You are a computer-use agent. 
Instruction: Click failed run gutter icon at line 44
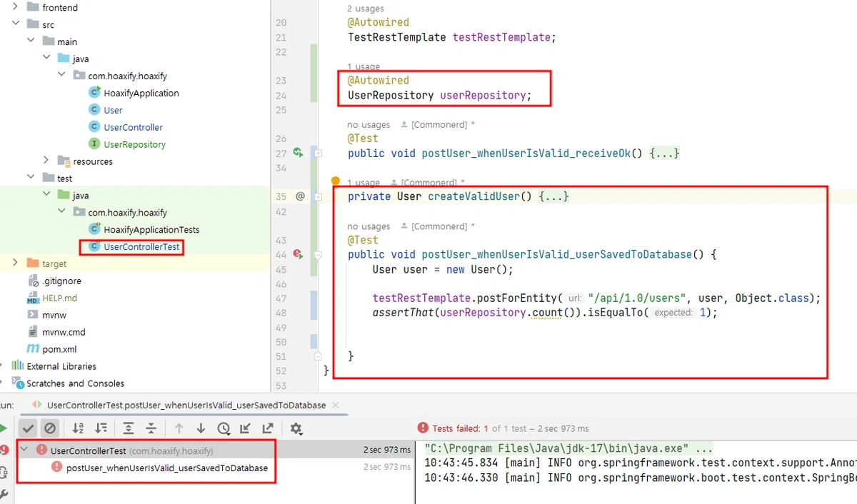(x=299, y=254)
